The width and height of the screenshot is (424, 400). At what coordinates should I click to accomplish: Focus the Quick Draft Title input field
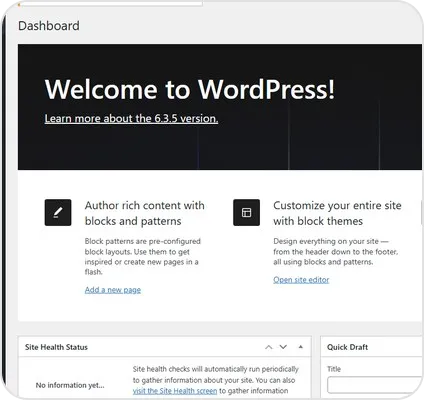click(x=375, y=385)
